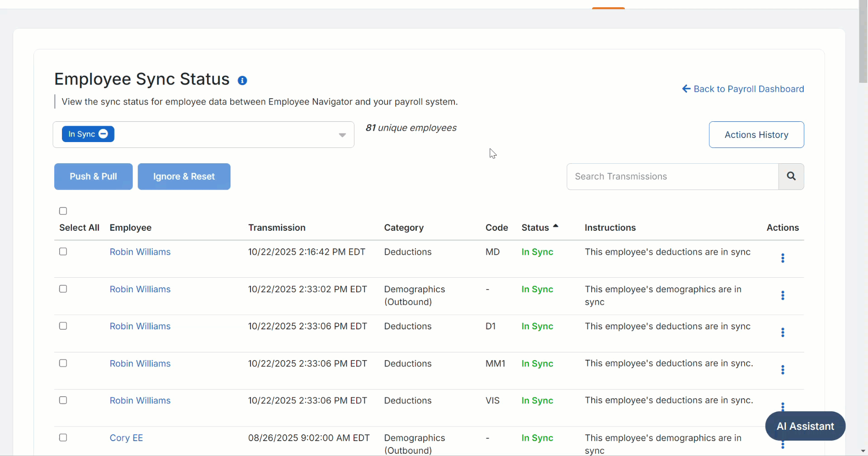Select the Cory EE row checkbox
Screen dimensions: 868x456
coord(63,437)
